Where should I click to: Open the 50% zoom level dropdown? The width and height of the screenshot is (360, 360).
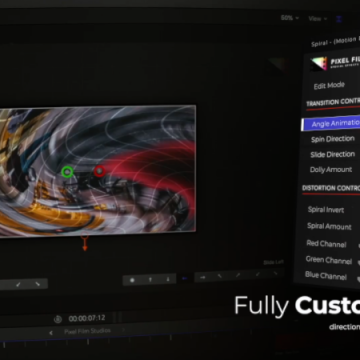pos(290,18)
